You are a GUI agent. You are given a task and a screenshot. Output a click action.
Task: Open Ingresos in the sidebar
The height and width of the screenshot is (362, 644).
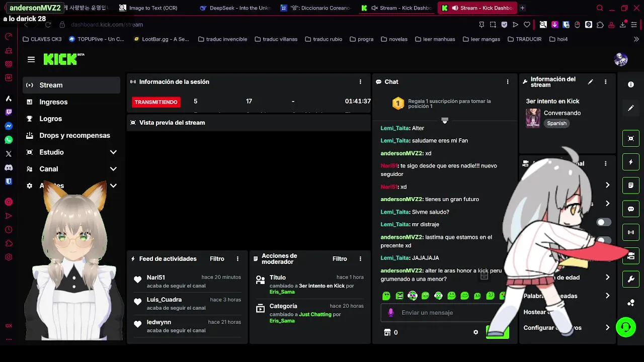pyautogui.click(x=71, y=102)
